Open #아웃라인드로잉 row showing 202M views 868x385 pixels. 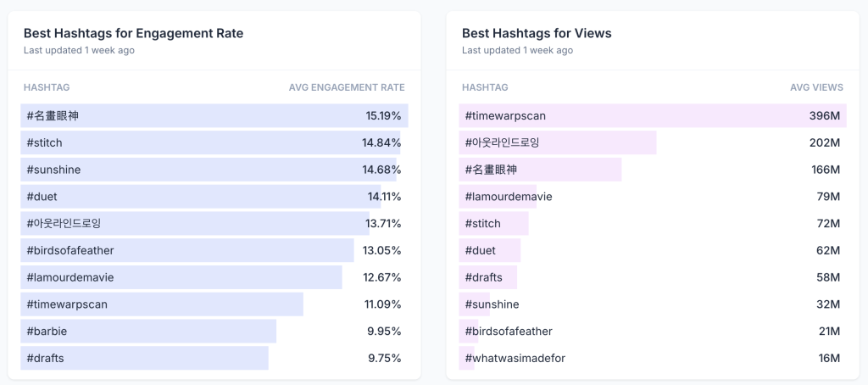(503, 142)
